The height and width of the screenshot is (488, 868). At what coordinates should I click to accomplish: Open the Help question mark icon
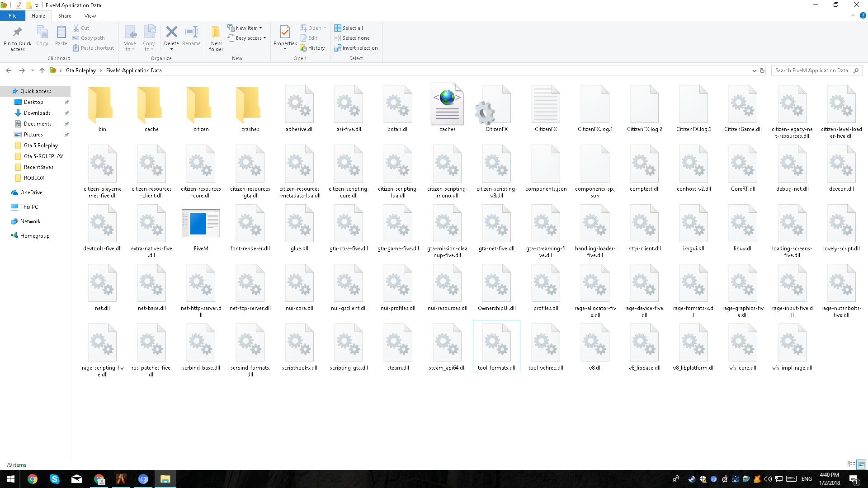tap(863, 15)
